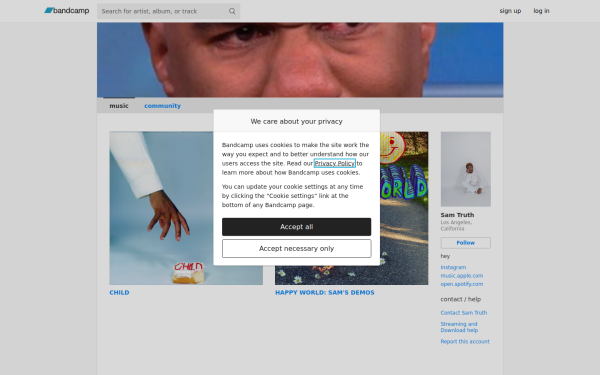The image size is (600, 375).
Task: Open the log in link
Action: pos(541,11)
